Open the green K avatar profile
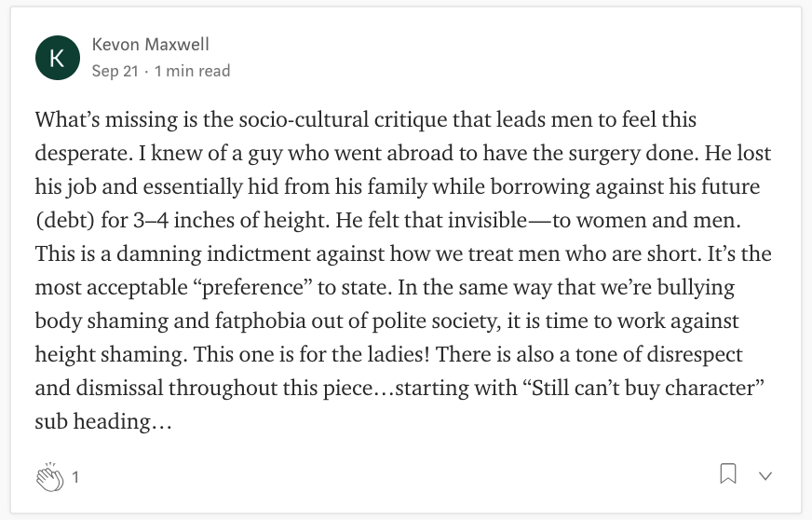Viewport: 812px width, 520px height. (x=58, y=58)
